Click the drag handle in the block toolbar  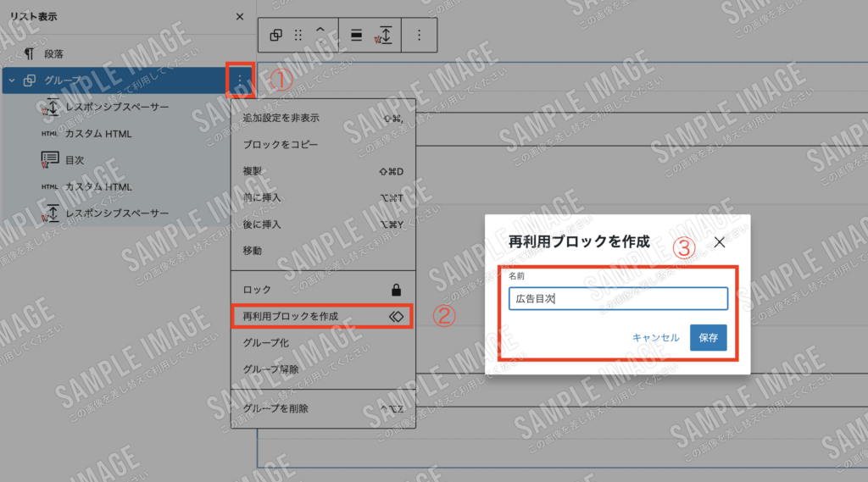[x=298, y=36]
